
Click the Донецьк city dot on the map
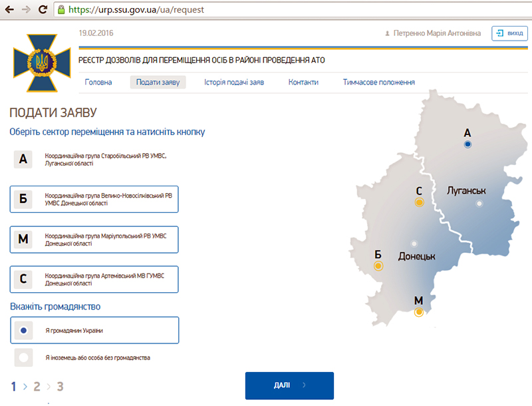tap(414, 244)
